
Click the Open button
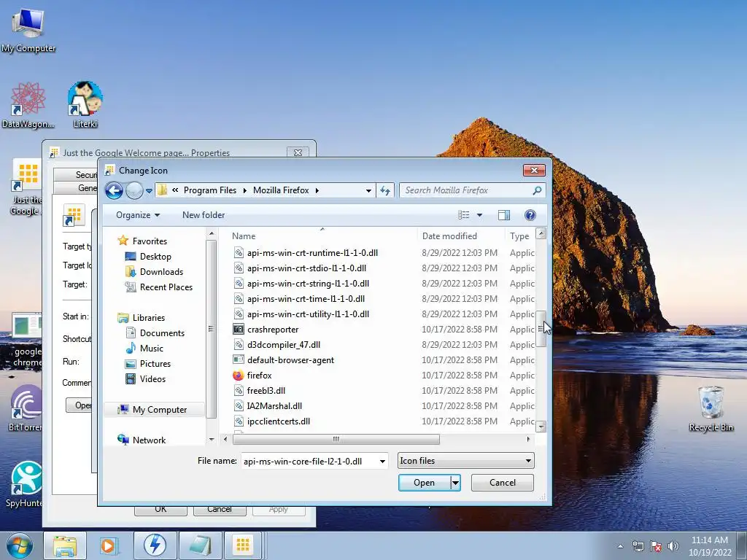coord(424,483)
